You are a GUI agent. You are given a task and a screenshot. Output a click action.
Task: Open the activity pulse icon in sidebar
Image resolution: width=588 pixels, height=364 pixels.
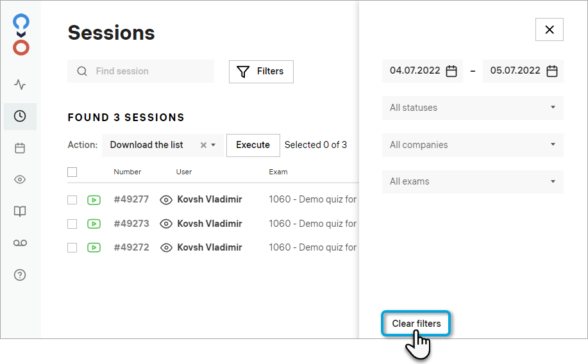pos(20,85)
